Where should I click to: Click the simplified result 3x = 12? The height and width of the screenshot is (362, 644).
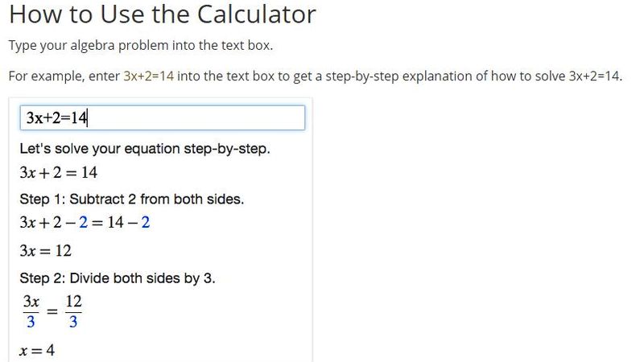tap(45, 251)
